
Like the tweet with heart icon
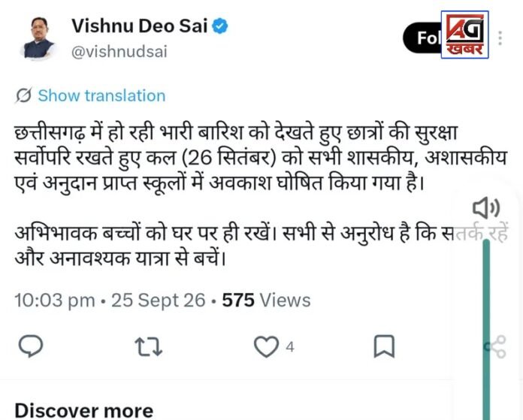coord(266,346)
